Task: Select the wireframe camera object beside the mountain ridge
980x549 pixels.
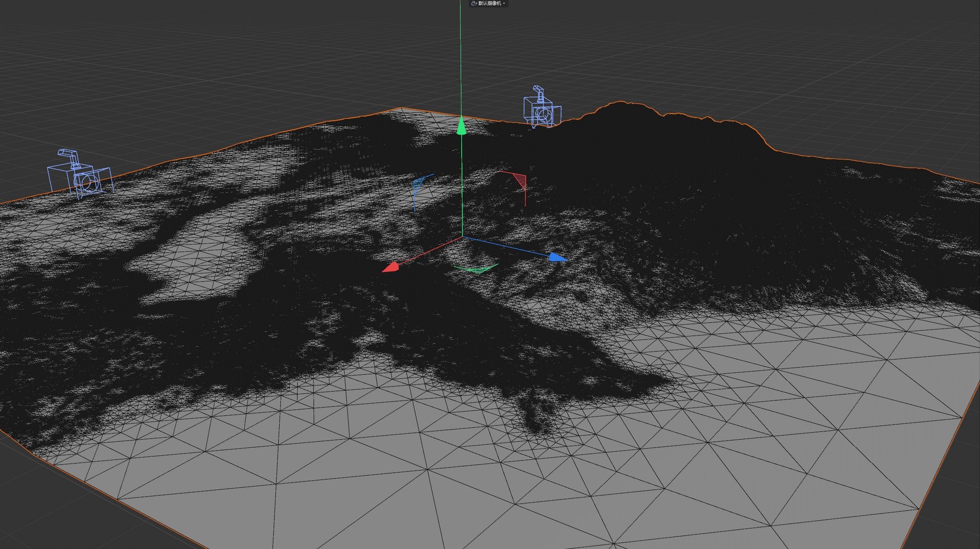Action: 542,108
